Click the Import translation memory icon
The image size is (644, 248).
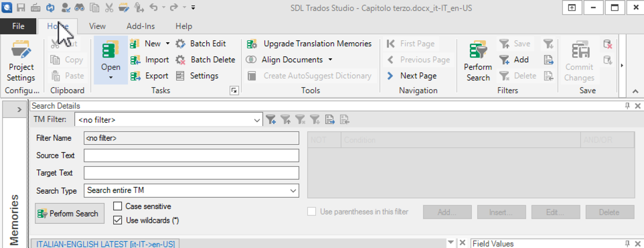coord(135,60)
